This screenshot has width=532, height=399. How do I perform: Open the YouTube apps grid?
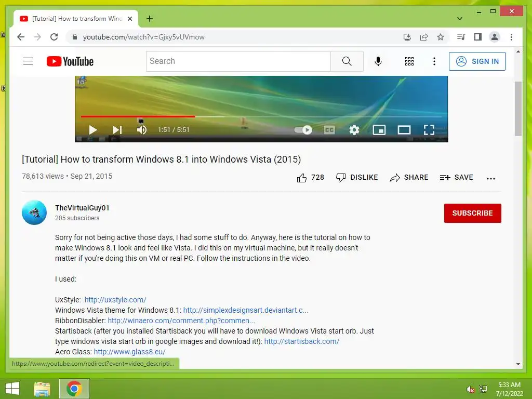coord(409,61)
